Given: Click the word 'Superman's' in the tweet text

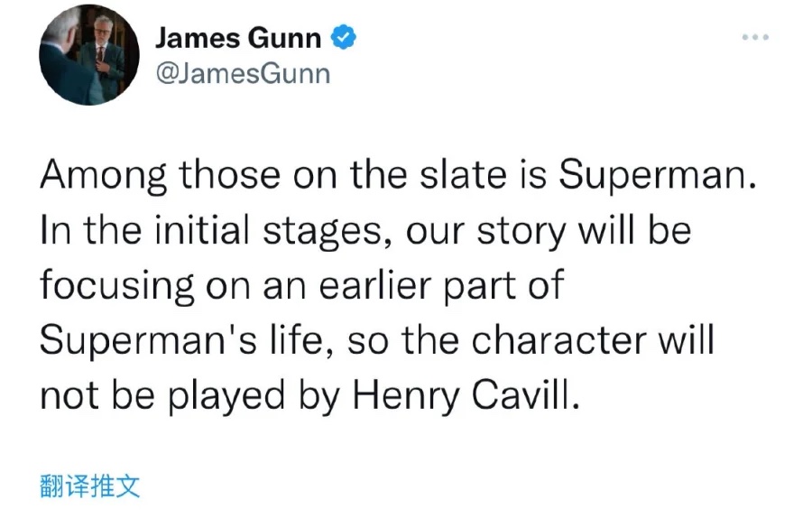Looking at the screenshot, I should click(x=148, y=342).
